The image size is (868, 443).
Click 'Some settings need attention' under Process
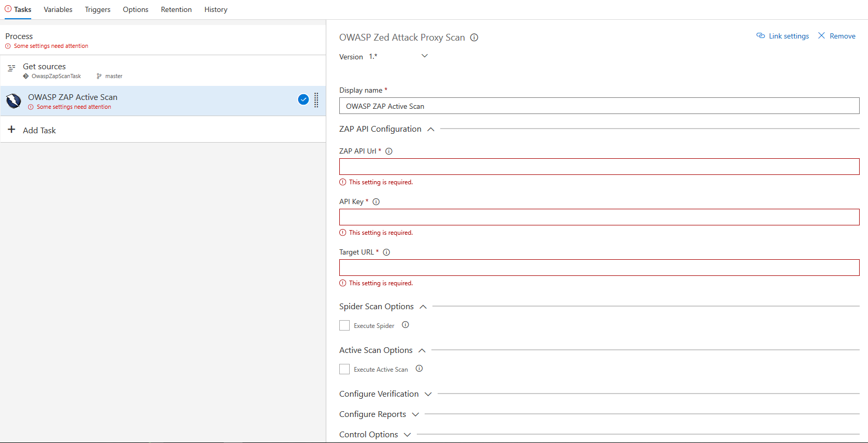point(51,46)
